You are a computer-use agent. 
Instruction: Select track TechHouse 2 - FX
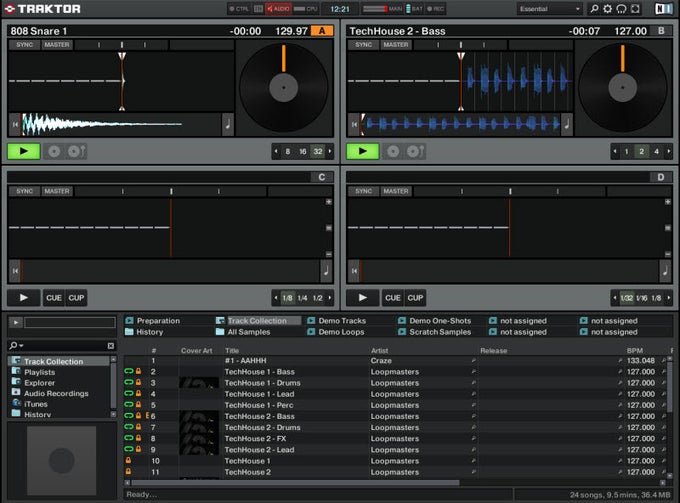(x=397, y=438)
